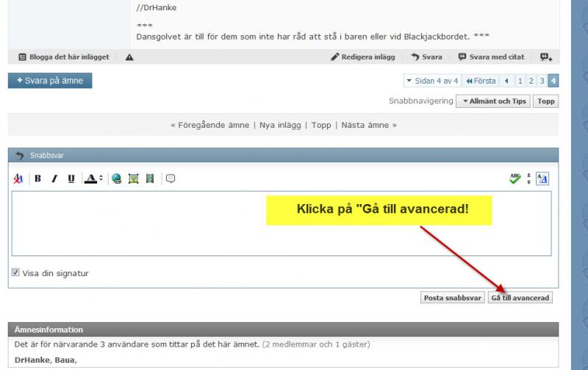Viewport: 588px width, 370px height.
Task: Click the spell check ABC icon
Action: (x=515, y=178)
